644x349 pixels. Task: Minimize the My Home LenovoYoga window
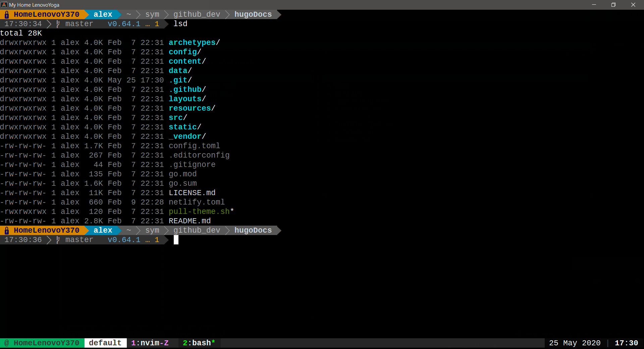(594, 5)
